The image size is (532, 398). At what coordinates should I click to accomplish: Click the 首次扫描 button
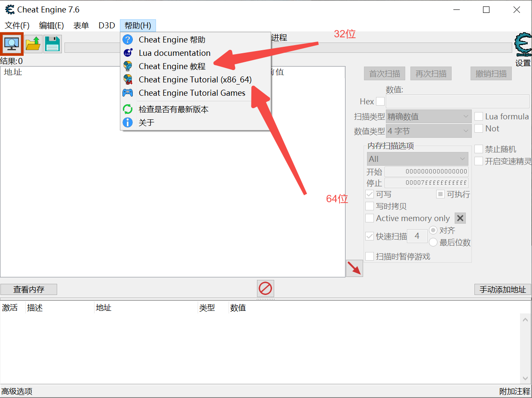click(385, 73)
